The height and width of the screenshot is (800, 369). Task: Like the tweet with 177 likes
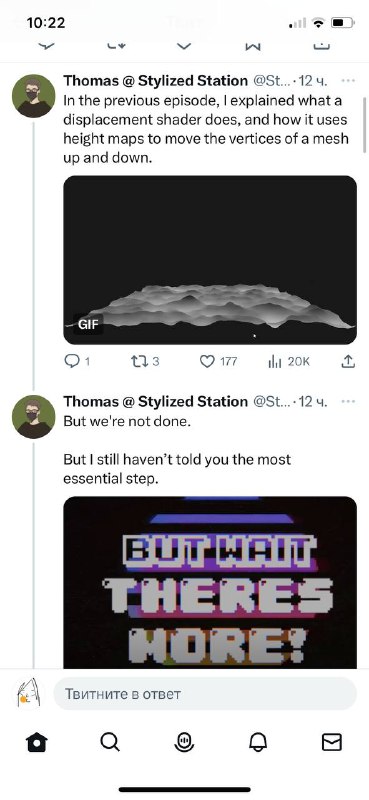pyautogui.click(x=218, y=362)
